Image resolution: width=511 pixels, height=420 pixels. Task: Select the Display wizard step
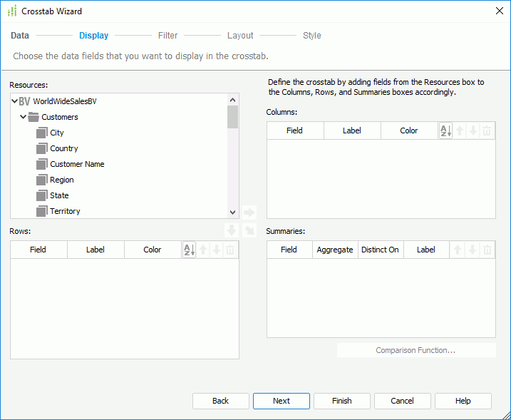[x=94, y=35]
